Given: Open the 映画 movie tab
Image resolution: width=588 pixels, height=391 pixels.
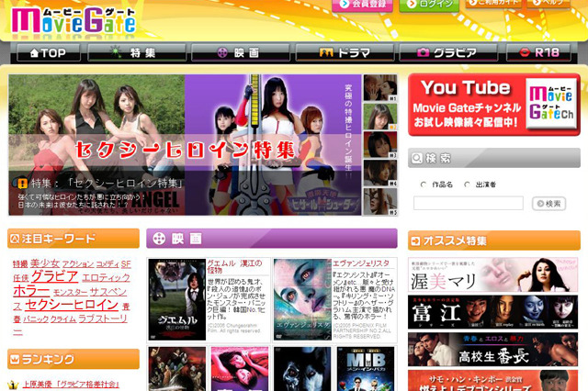Looking at the screenshot, I should (234, 53).
